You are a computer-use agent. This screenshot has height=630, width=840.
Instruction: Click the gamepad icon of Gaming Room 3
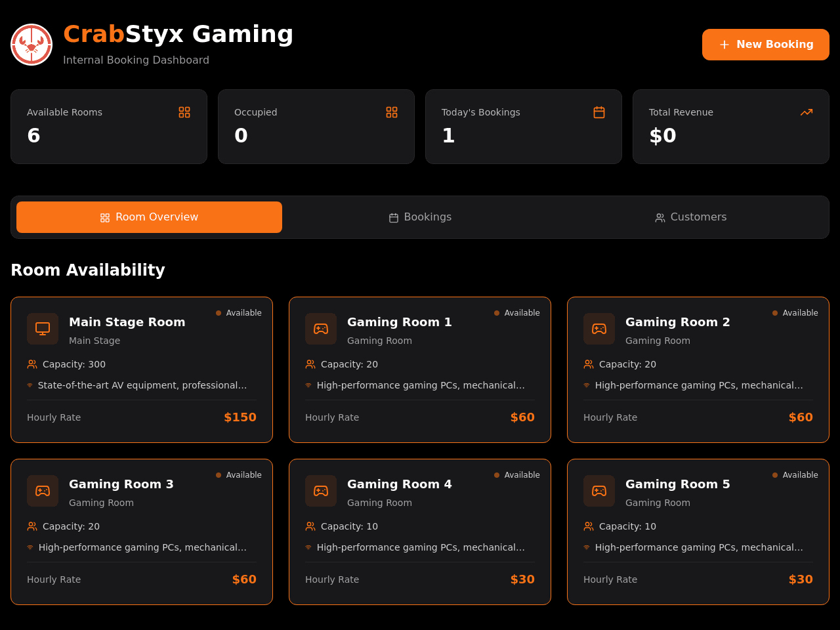click(43, 491)
